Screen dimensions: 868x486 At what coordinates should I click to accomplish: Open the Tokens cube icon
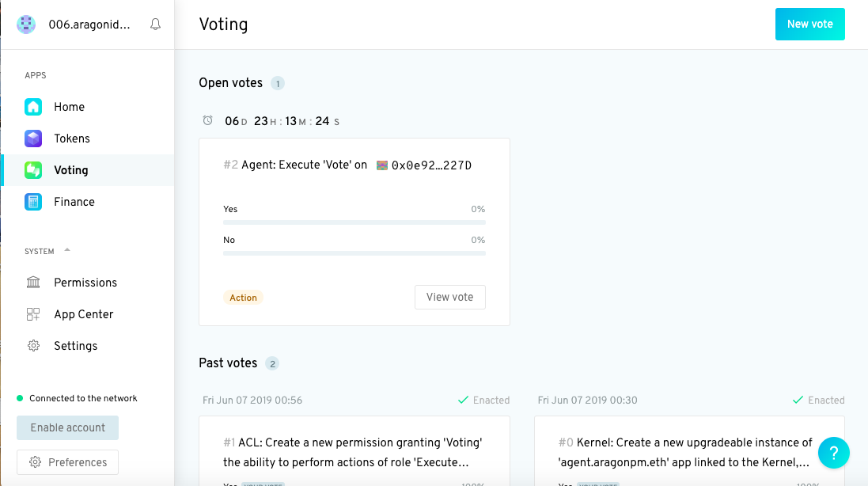[x=33, y=139]
